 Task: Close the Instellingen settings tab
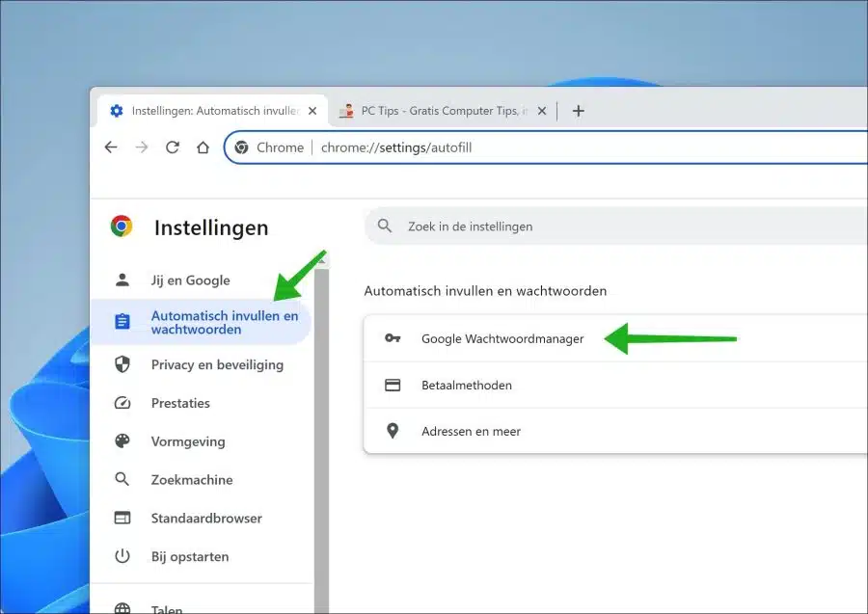point(312,111)
